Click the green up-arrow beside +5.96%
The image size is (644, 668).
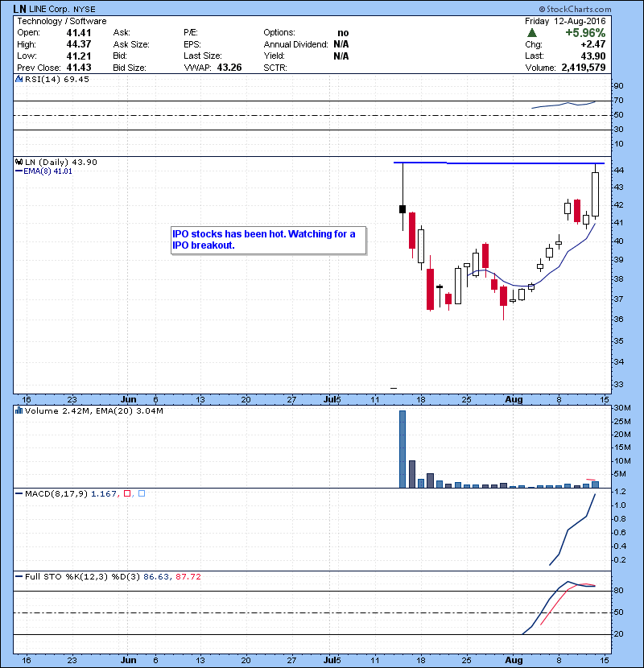(531, 33)
